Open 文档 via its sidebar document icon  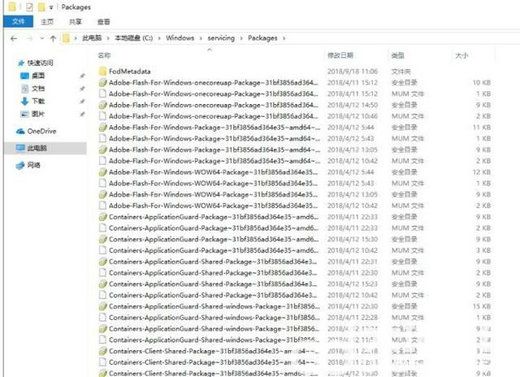pos(25,88)
